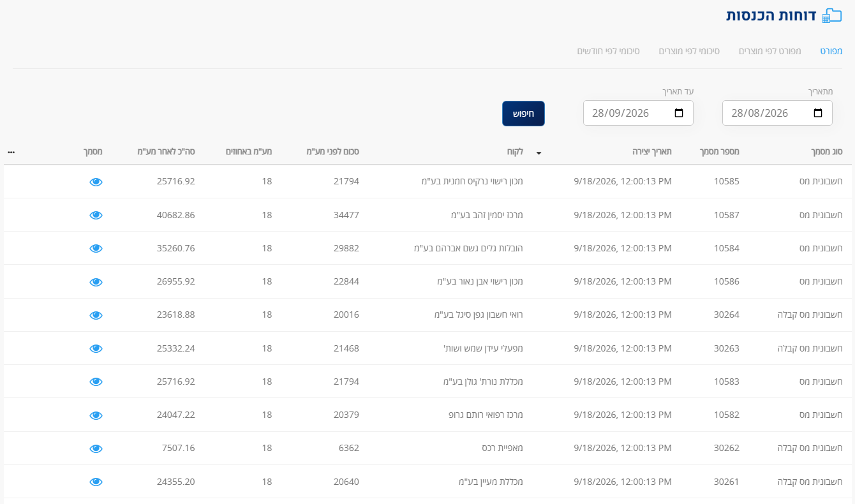Open calendar picker in עד תאריך date field

click(679, 113)
